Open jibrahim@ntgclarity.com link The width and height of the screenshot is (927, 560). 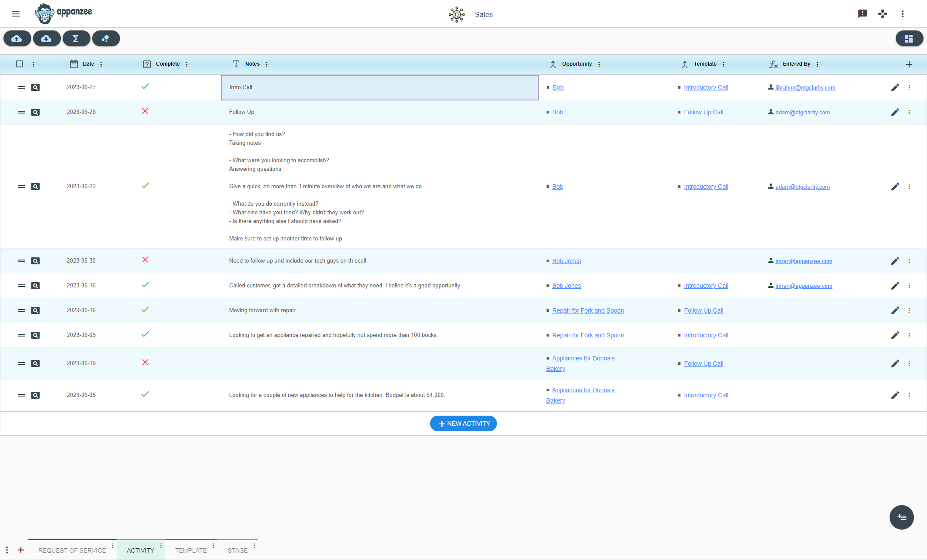[805, 87]
